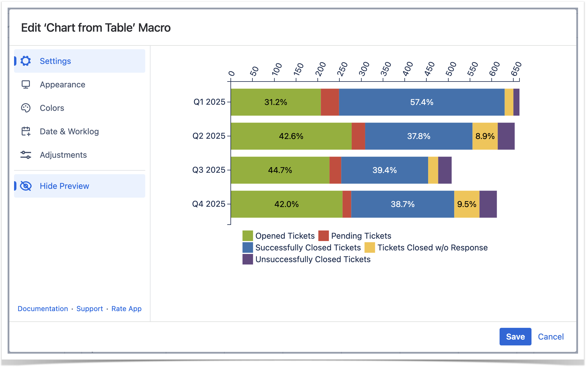Toggle the Hide Preview eye icon
The width and height of the screenshot is (588, 368).
click(26, 186)
